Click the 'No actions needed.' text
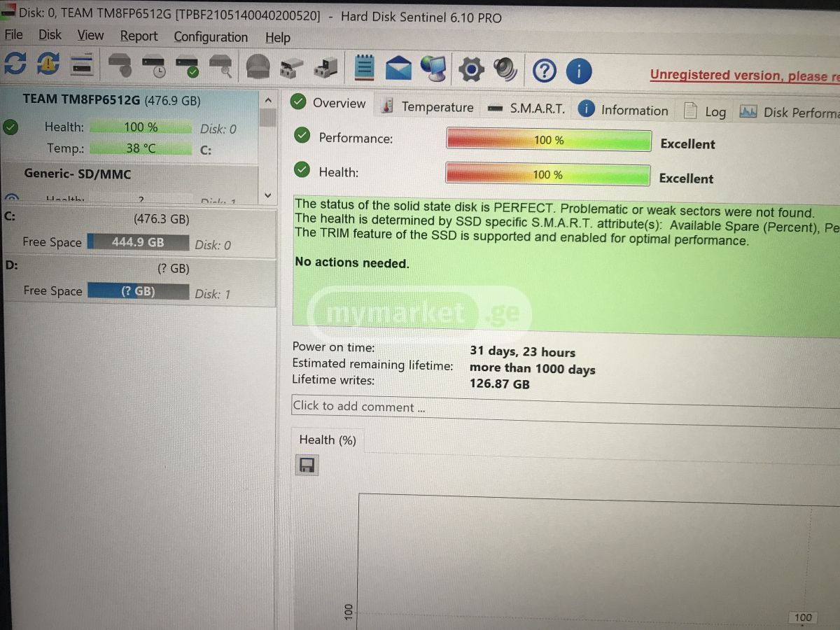 (351, 263)
